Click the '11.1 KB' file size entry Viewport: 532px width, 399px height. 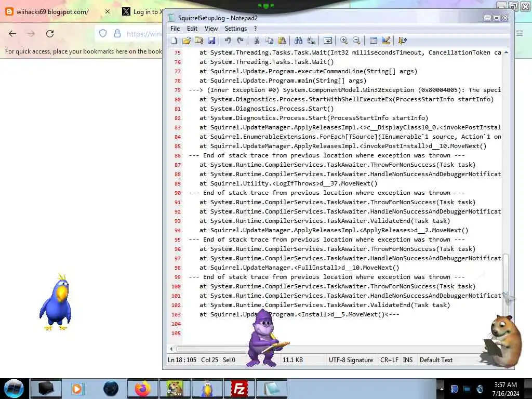(293, 360)
